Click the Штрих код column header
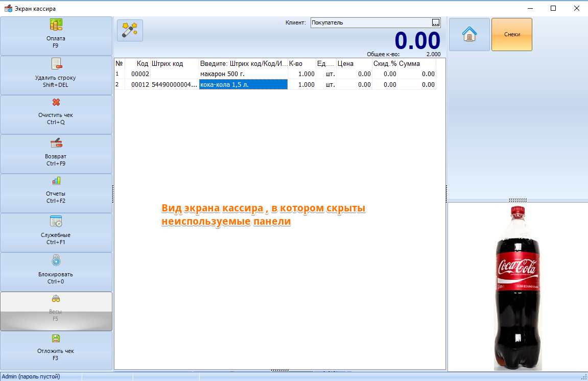Screen dimensions: 588x381 click(174, 63)
